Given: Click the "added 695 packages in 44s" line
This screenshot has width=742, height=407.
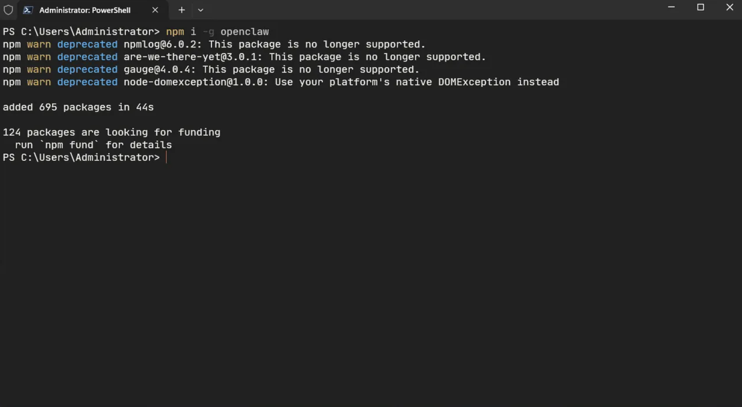Looking at the screenshot, I should click(78, 107).
